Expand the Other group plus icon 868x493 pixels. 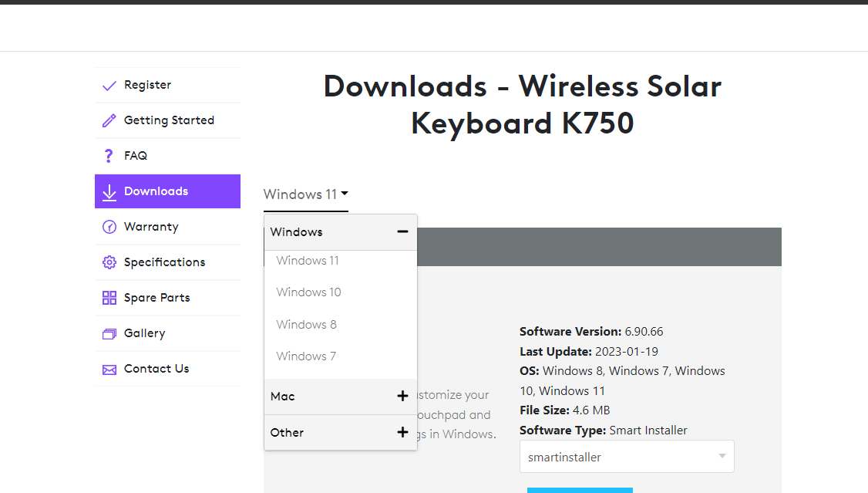click(402, 432)
